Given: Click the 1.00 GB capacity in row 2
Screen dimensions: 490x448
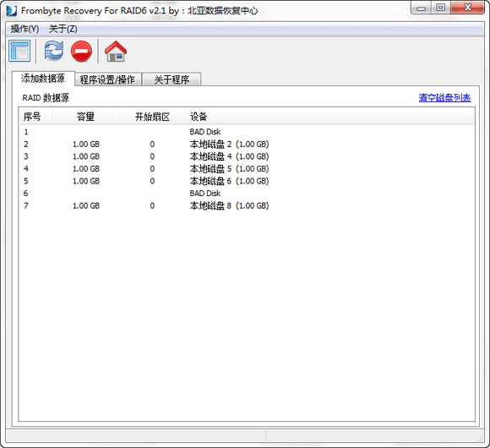Looking at the screenshot, I should coord(86,145).
